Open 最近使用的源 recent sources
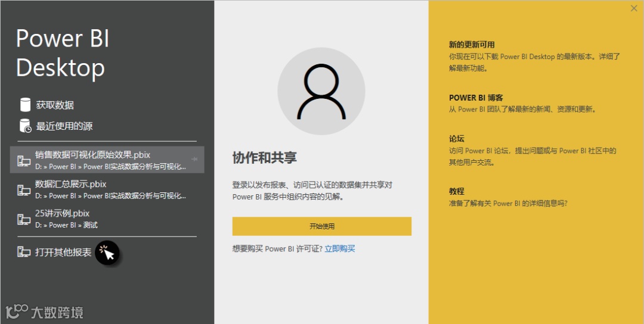644x324 pixels. [x=64, y=126]
